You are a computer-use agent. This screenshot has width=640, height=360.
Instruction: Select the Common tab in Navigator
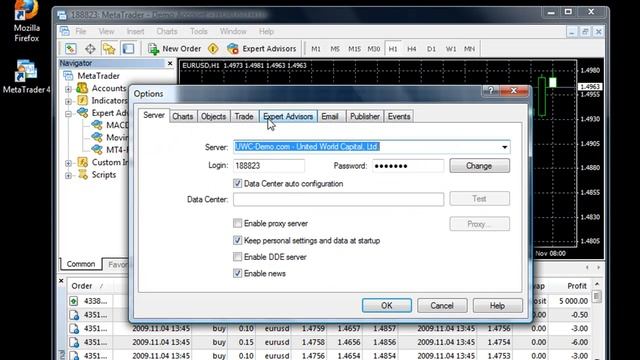click(81, 264)
